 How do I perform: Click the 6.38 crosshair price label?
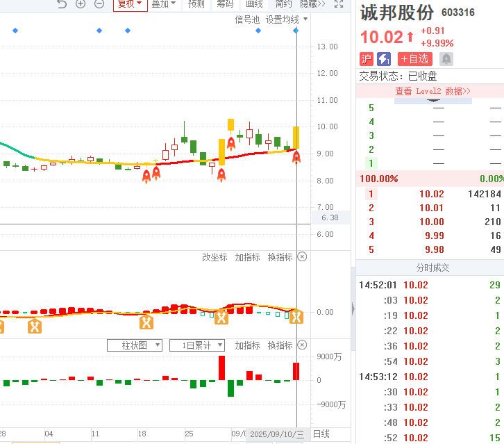click(x=330, y=217)
